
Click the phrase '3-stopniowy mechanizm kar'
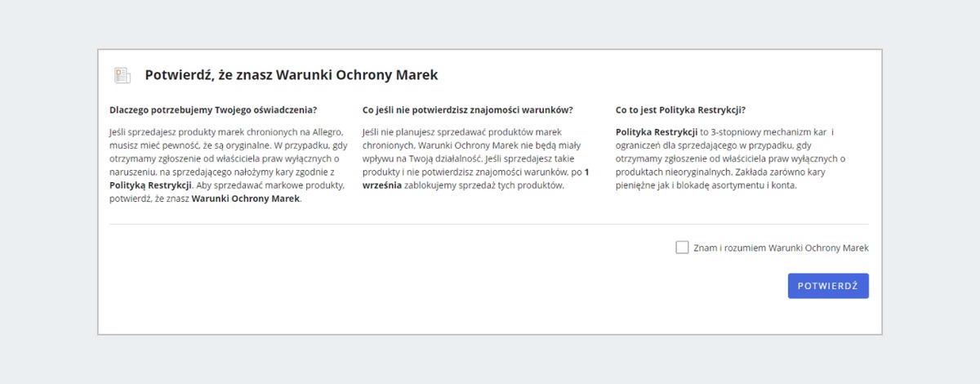coord(768,132)
